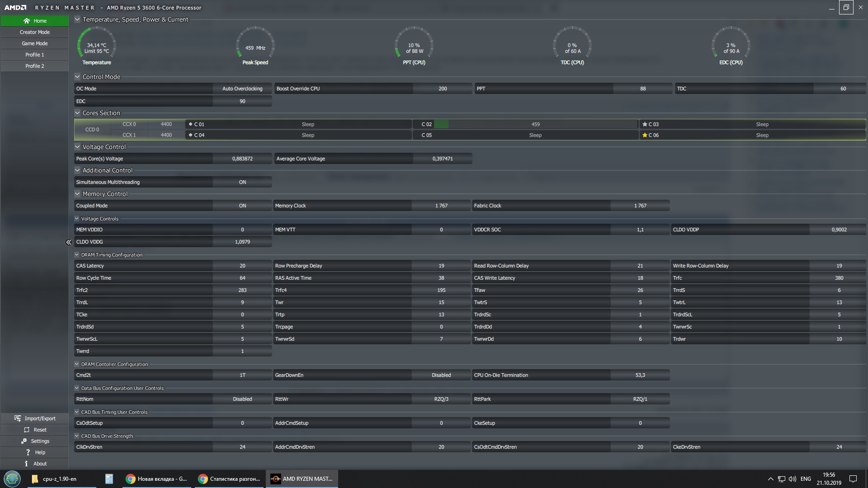This screenshot has width=868, height=488.
Task: Collapse Temperature, Speed, Power & Current section
Action: coord(77,19)
